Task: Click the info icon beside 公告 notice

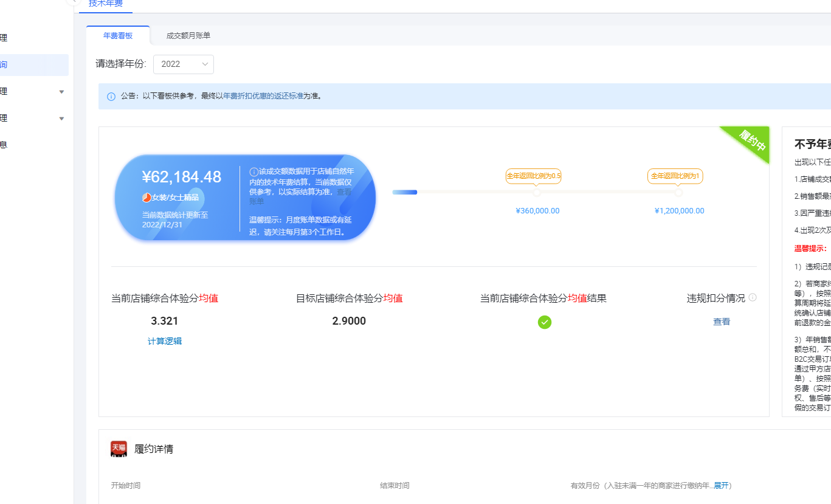Action: (111, 97)
